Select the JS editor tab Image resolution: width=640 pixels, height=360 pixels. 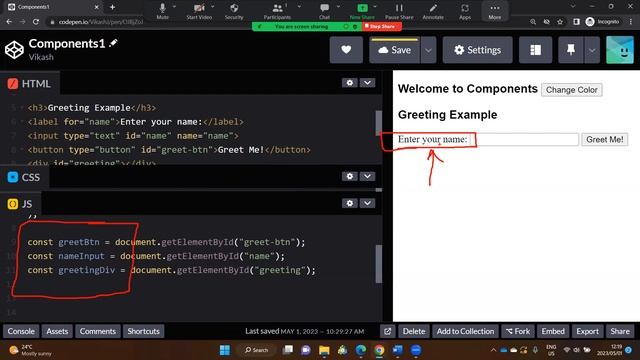20,204
